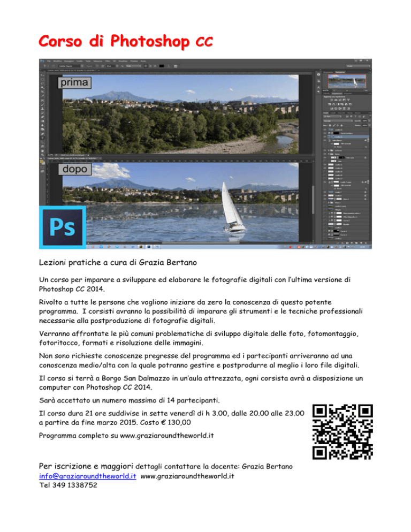411x532 pixels.
Task: Click the 'dopo' label on bottom photo
Action: coord(75,169)
